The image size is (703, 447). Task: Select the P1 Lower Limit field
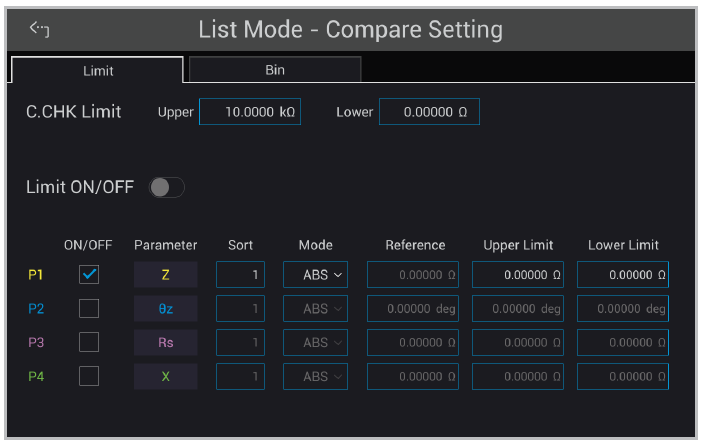(x=622, y=274)
